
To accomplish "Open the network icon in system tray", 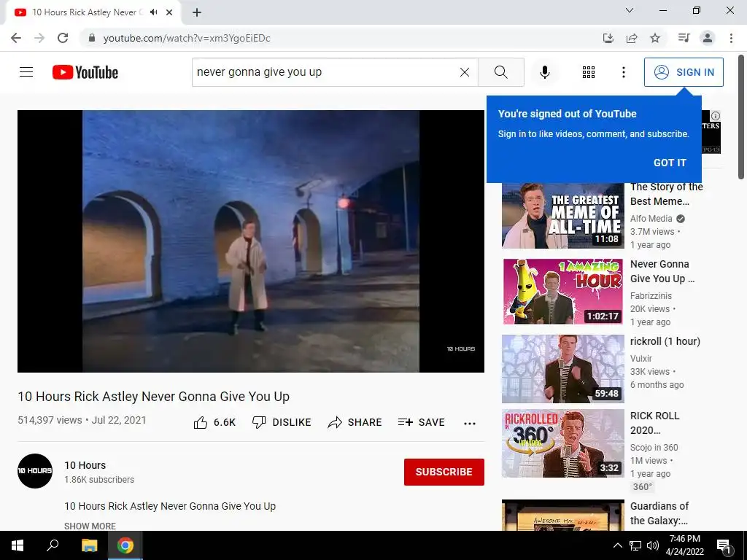I will click(x=635, y=545).
